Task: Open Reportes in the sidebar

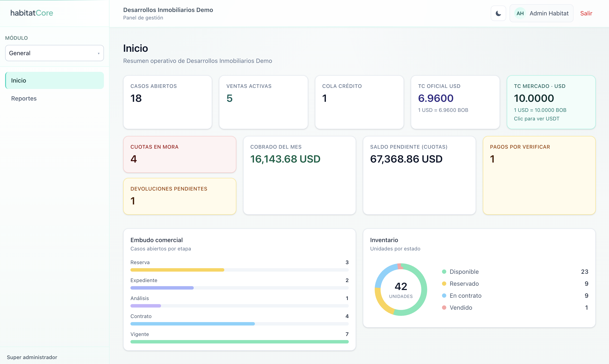Action: pos(55,98)
